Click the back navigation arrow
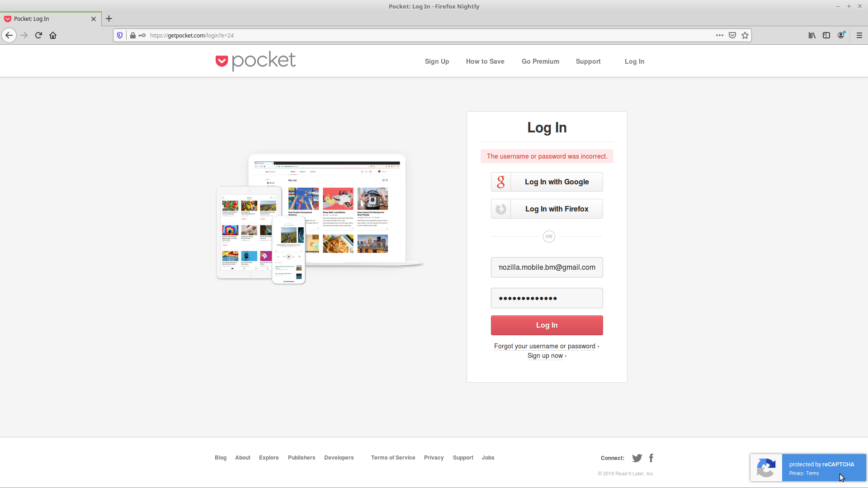This screenshot has width=868, height=488. [9, 35]
